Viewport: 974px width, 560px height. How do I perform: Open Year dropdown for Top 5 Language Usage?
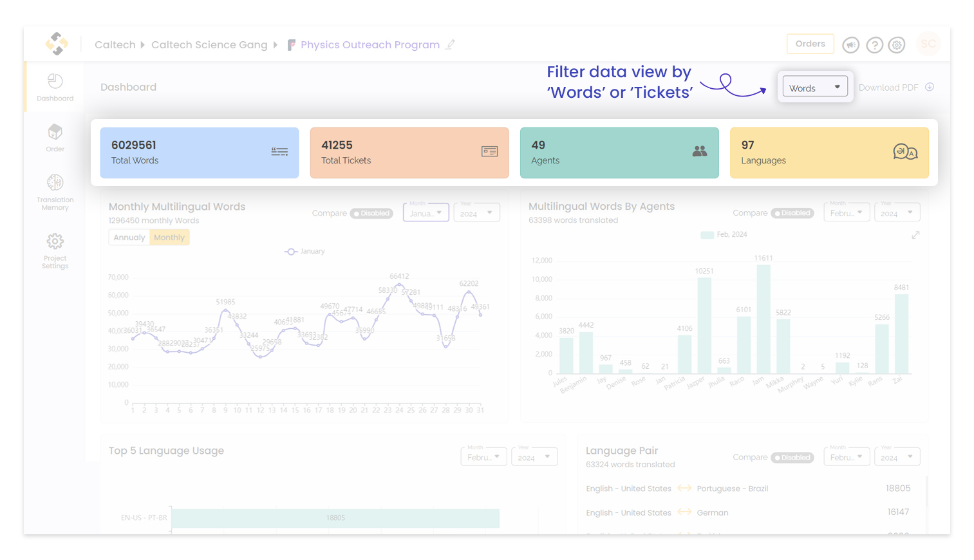click(534, 456)
